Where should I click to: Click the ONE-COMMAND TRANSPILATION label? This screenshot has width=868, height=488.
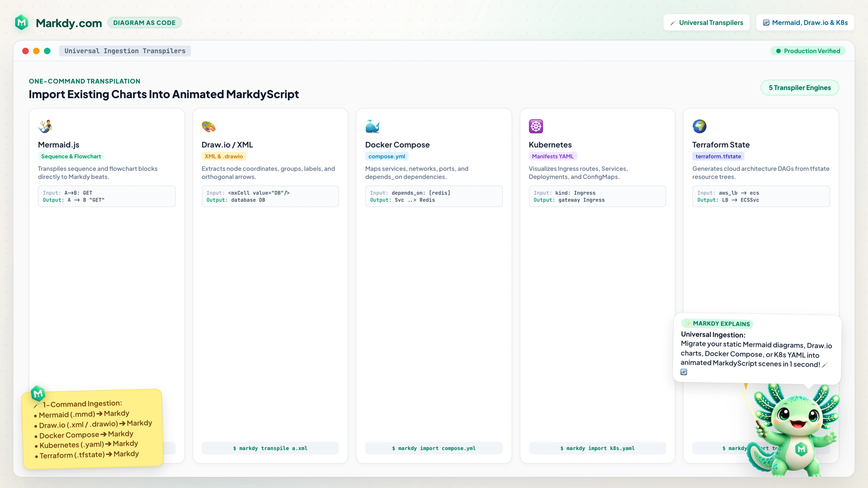84,81
